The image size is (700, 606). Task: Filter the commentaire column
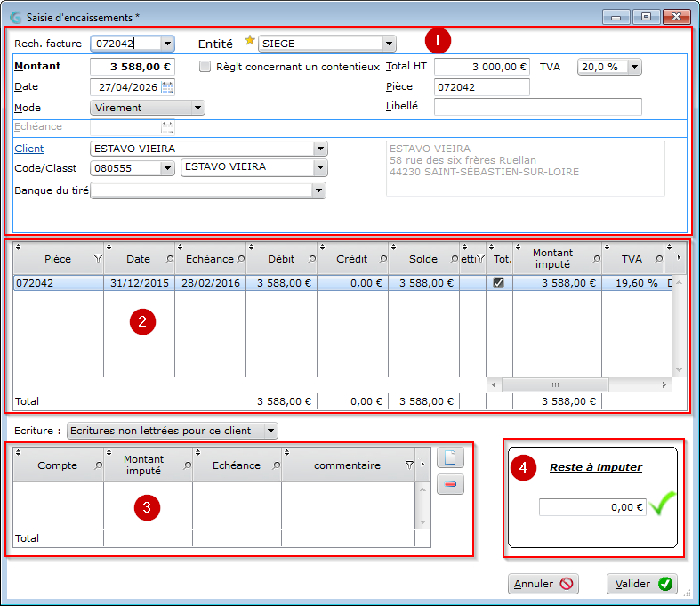point(409,465)
